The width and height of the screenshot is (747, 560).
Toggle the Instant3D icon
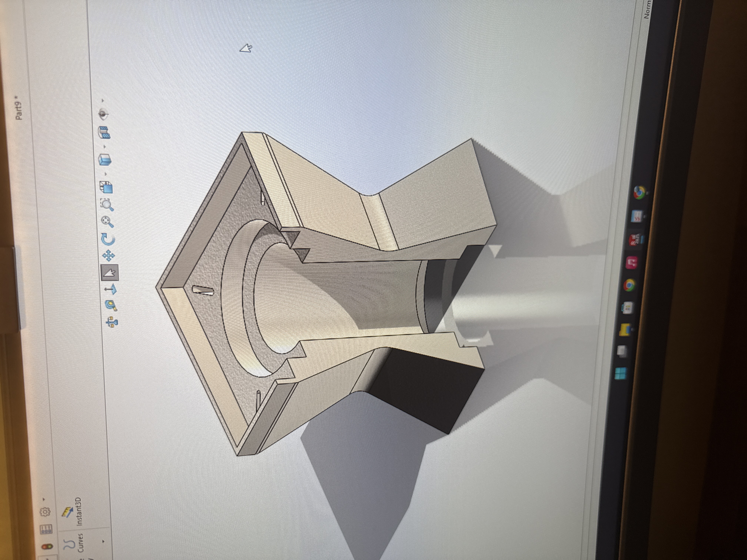(67, 512)
